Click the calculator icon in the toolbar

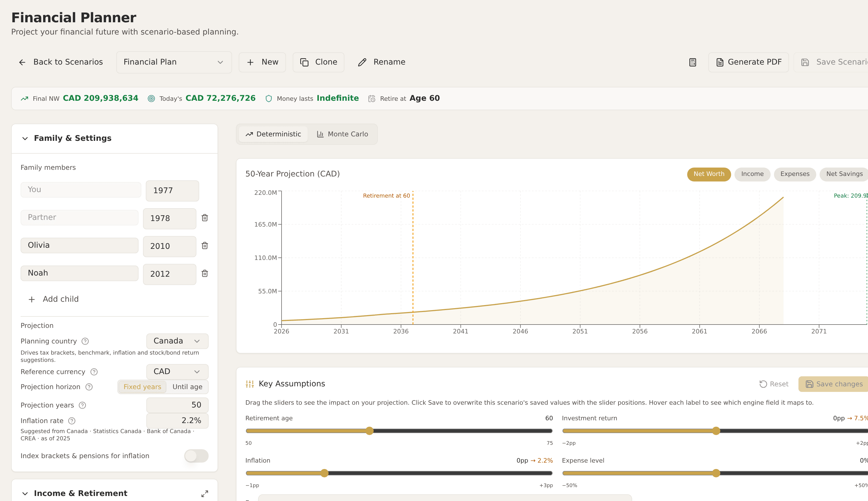click(693, 62)
